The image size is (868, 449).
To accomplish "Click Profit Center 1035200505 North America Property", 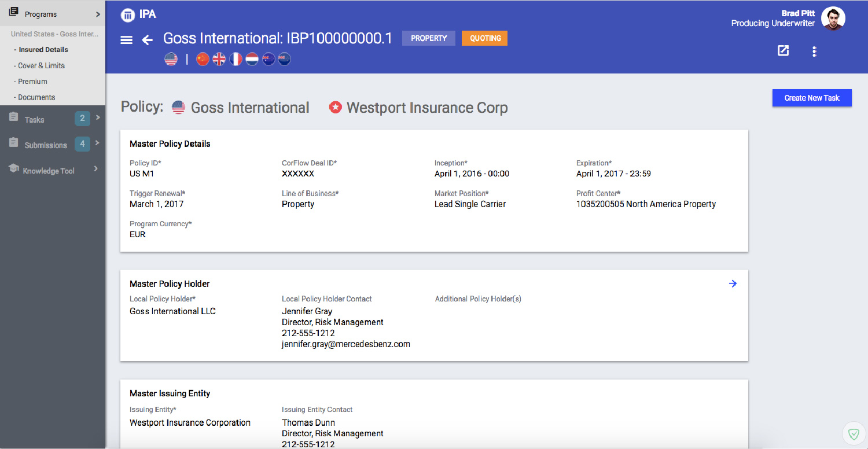I will pos(646,204).
